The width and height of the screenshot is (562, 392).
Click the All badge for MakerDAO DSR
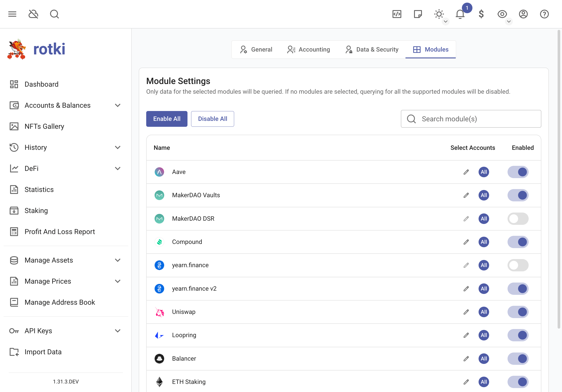pos(484,219)
